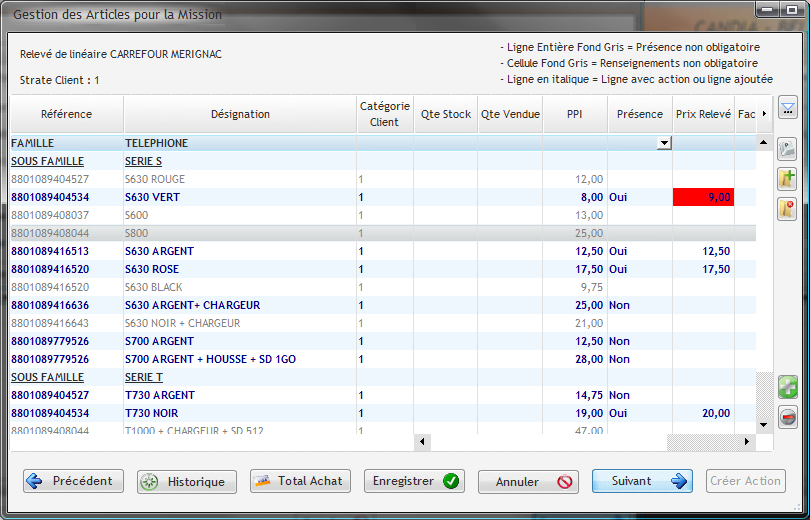
Task: Open Historique with the compass button
Action: [x=187, y=481]
